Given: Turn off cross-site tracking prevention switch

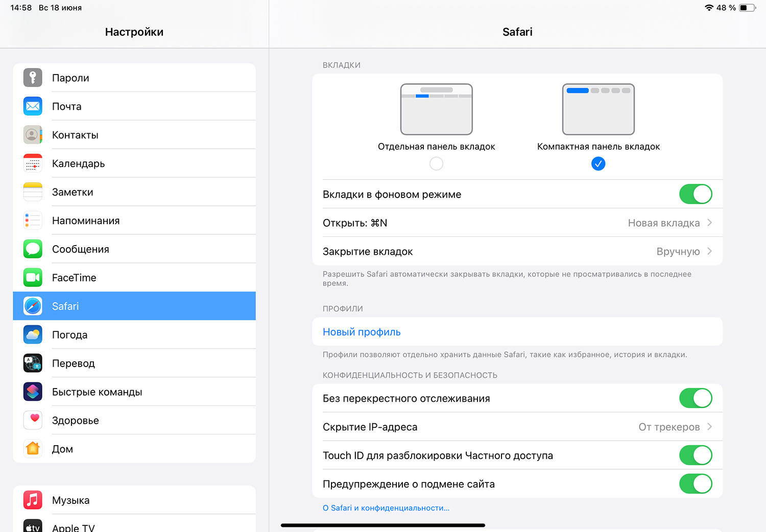Looking at the screenshot, I should 695,398.
